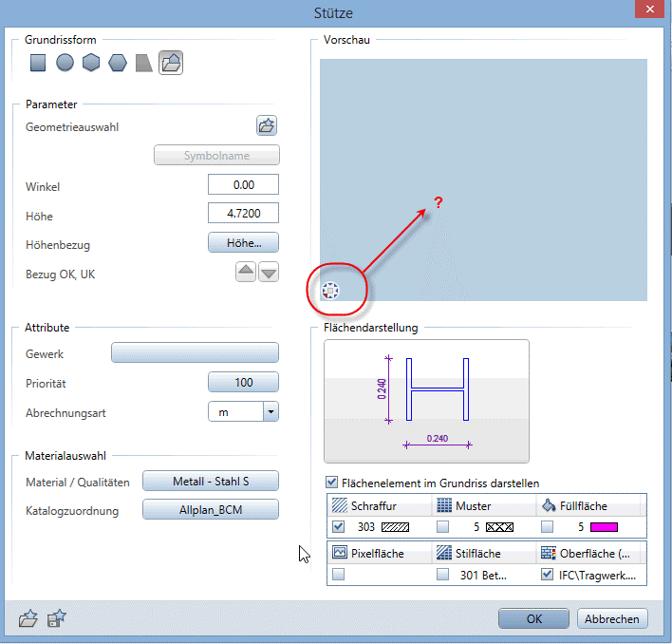Choose the hexagon column outline shape
This screenshot has width=672, height=644.
(x=91, y=64)
